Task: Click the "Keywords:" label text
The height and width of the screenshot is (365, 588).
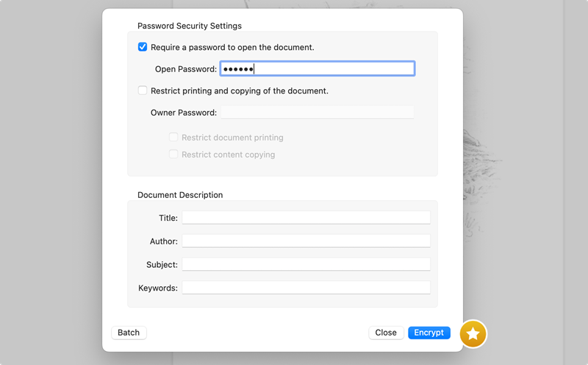Action: [158, 288]
